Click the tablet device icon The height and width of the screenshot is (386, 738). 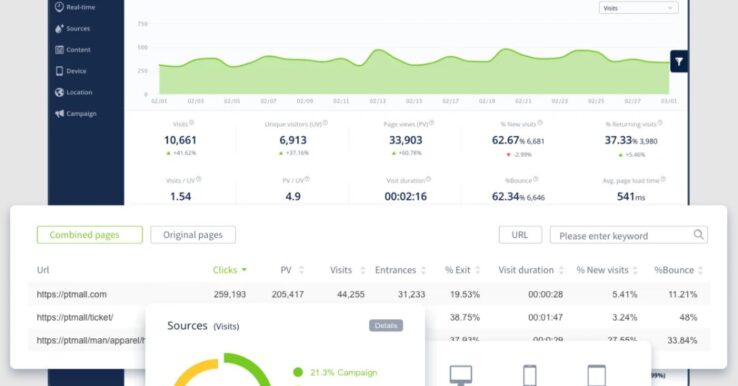click(x=596, y=375)
